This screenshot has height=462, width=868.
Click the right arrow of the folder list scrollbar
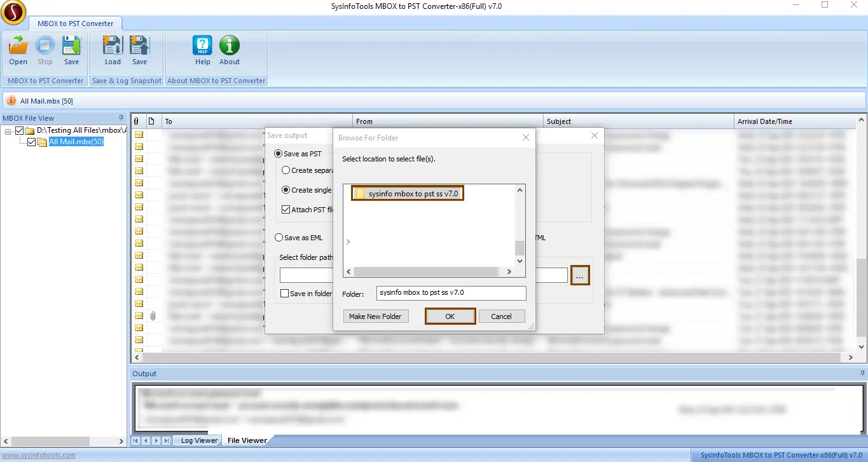tap(509, 271)
